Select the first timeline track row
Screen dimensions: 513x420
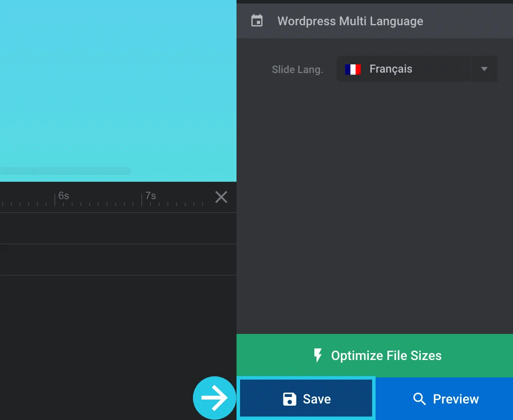(117, 228)
